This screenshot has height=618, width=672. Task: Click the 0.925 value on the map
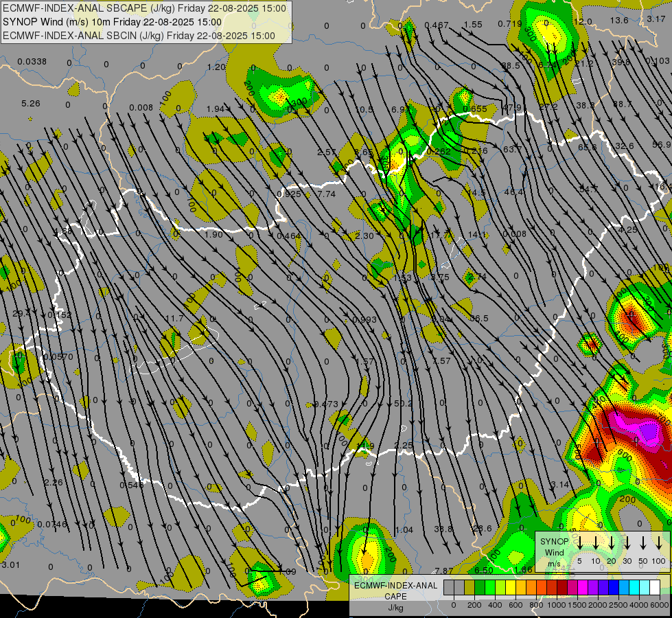[x=289, y=194]
